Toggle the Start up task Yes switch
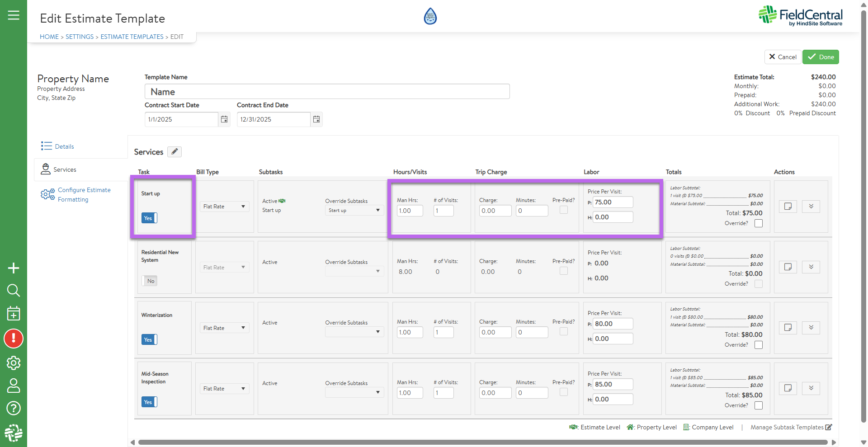This screenshot has width=868, height=447. (x=149, y=218)
